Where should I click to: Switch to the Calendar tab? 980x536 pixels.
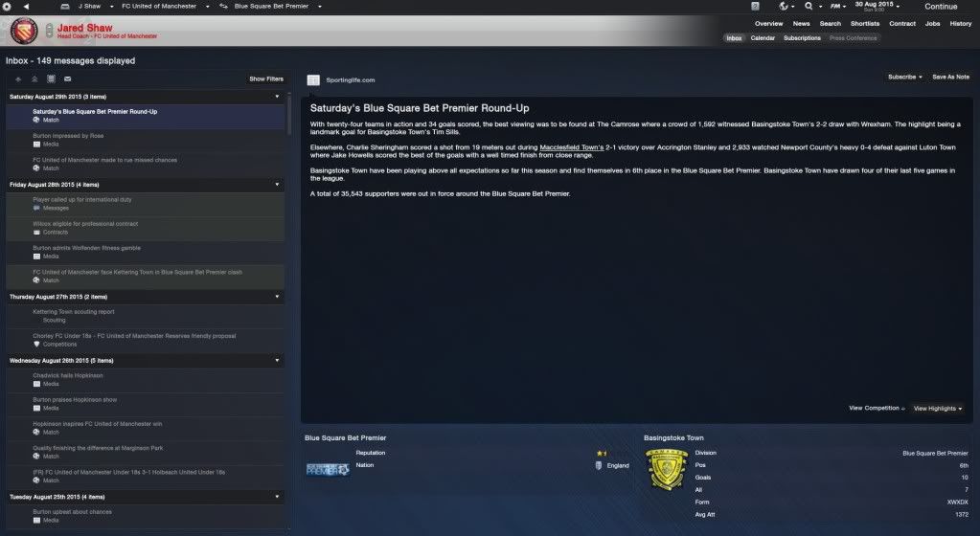point(763,38)
